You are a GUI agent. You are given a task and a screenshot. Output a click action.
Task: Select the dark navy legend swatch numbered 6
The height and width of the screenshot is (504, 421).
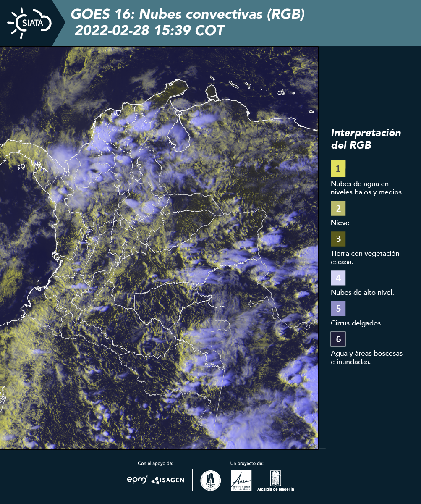338,339
